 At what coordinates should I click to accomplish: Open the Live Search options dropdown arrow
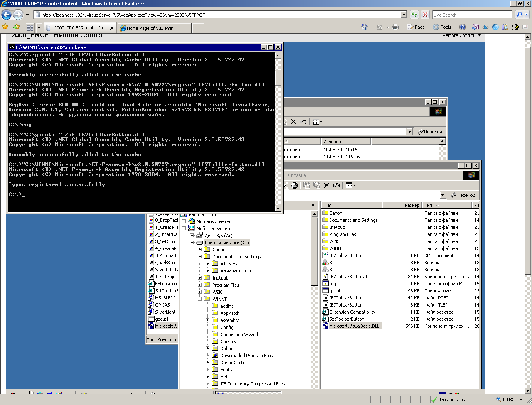pos(527,15)
